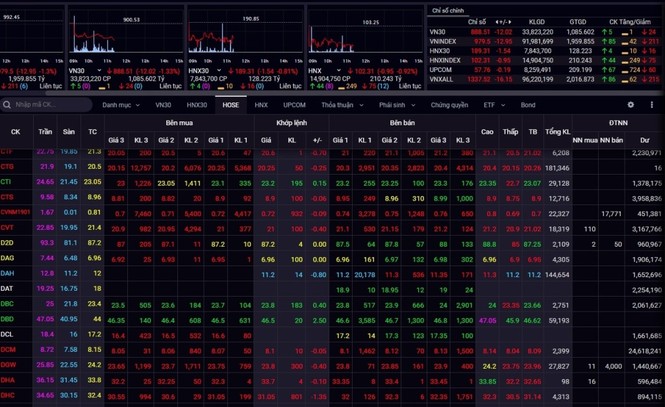The width and height of the screenshot is (665, 407).
Task: Open the three-dot more options menu
Action: [652, 105]
